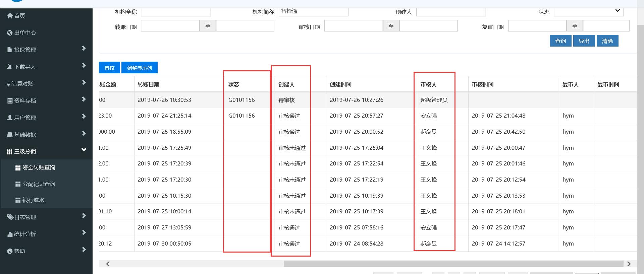Click the tags icon beside 日志管理
This screenshot has height=274, width=644.
click(10, 217)
